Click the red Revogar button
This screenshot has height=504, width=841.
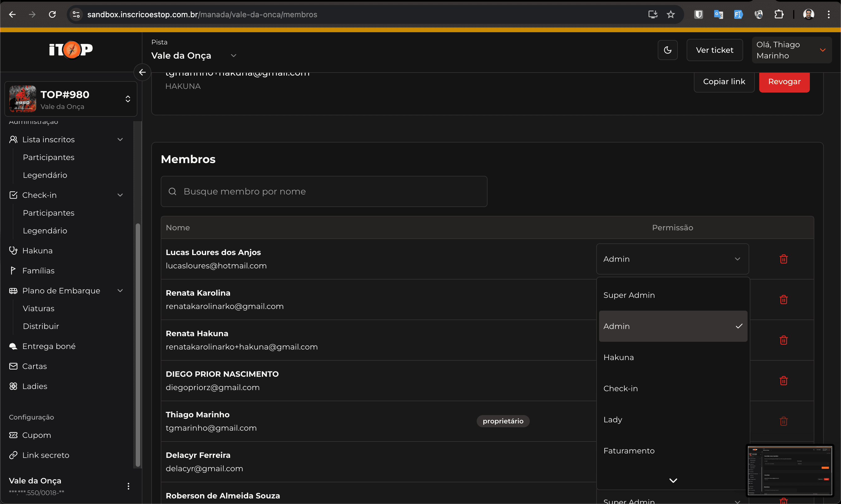pos(784,81)
